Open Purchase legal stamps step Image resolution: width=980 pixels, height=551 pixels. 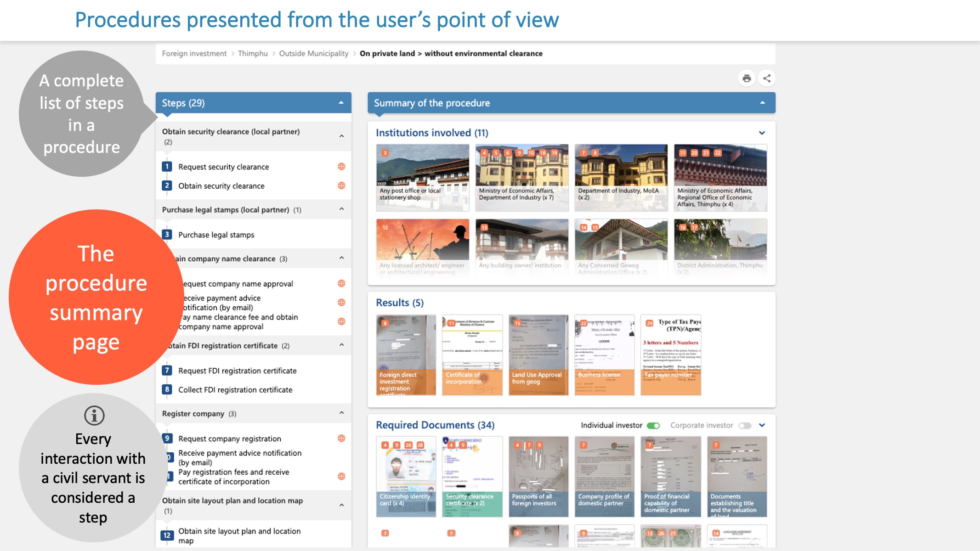pos(216,235)
